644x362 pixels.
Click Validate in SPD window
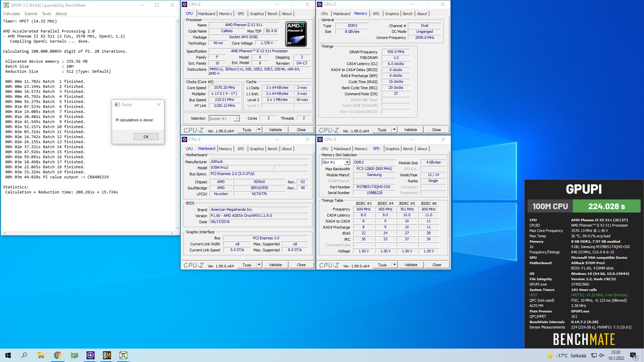(x=411, y=265)
